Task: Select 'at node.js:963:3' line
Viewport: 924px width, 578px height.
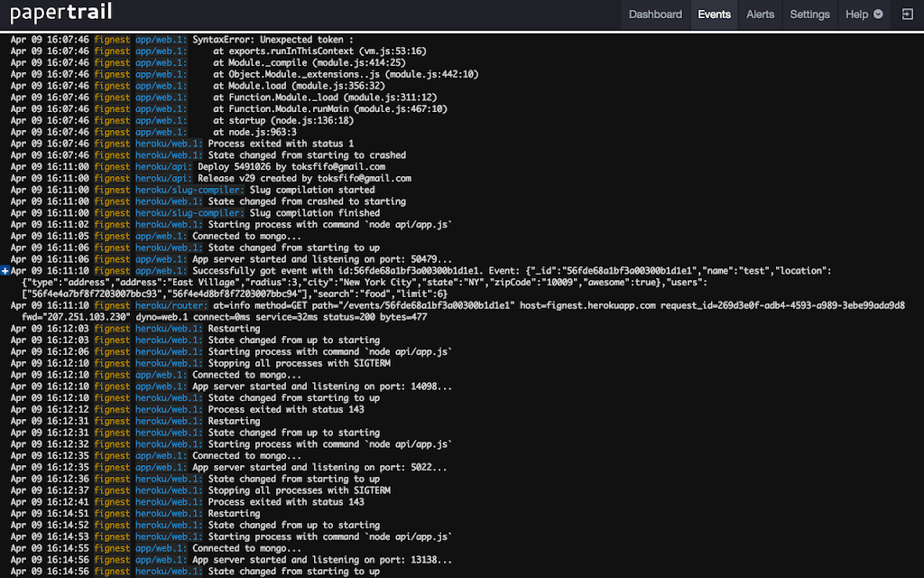Action: pyautogui.click(x=254, y=132)
